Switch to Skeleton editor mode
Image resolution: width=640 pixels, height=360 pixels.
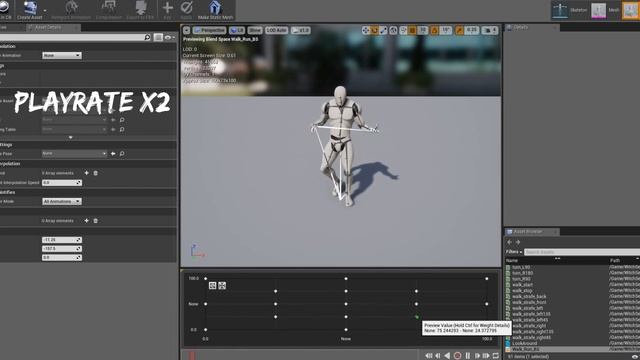(569, 10)
